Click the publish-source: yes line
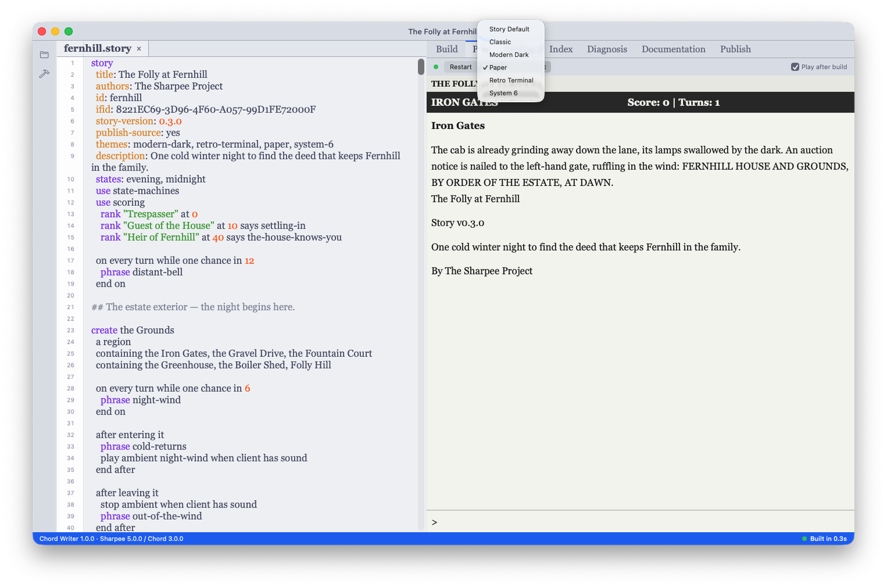 [138, 133]
